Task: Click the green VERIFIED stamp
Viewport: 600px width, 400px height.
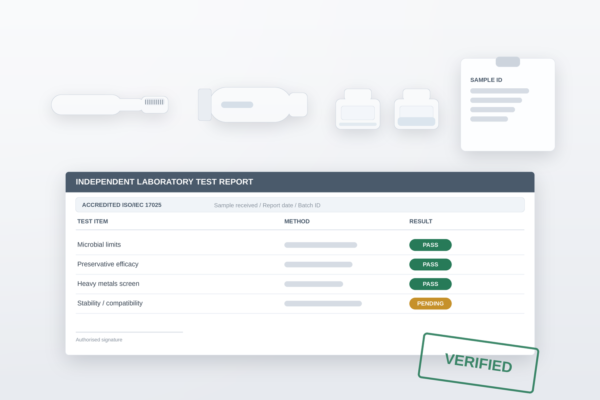Action: coord(478,362)
